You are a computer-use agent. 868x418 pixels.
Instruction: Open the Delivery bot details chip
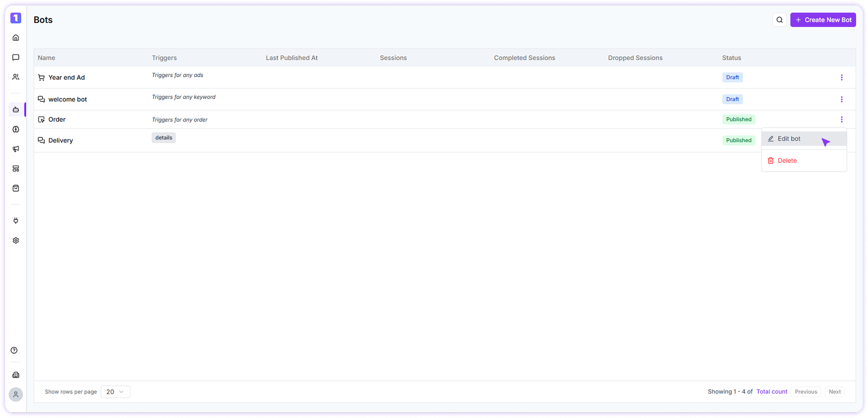(x=164, y=138)
